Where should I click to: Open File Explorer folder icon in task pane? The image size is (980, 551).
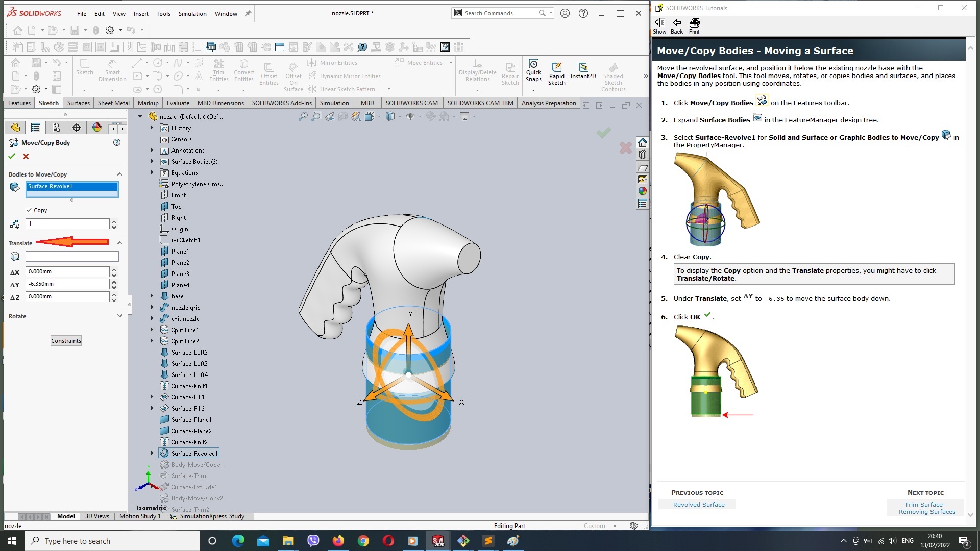tap(643, 167)
